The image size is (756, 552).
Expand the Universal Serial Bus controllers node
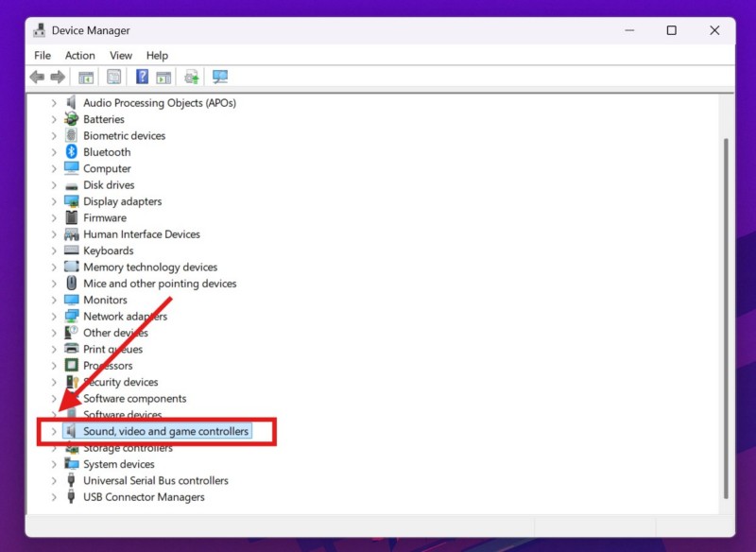click(x=54, y=481)
